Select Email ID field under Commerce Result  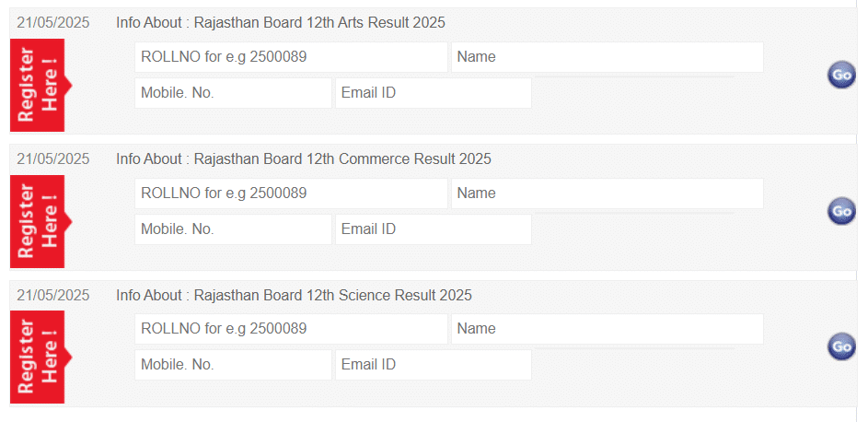coord(434,229)
